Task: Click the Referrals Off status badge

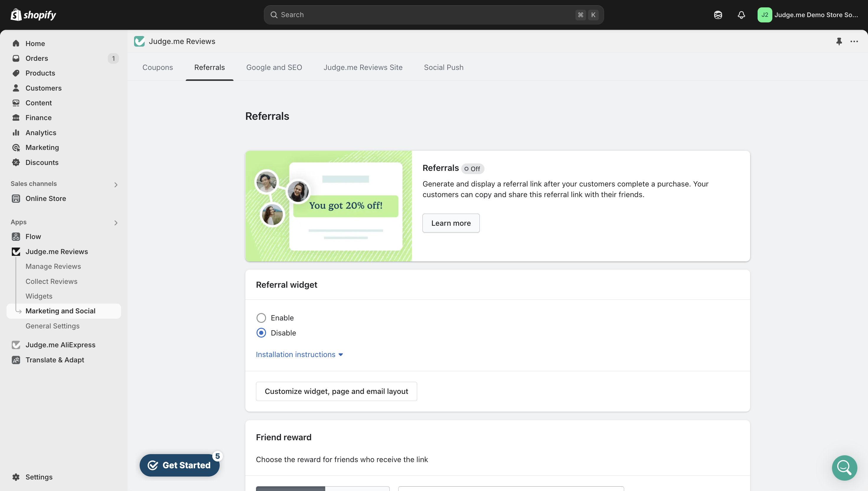Action: pyautogui.click(x=473, y=168)
